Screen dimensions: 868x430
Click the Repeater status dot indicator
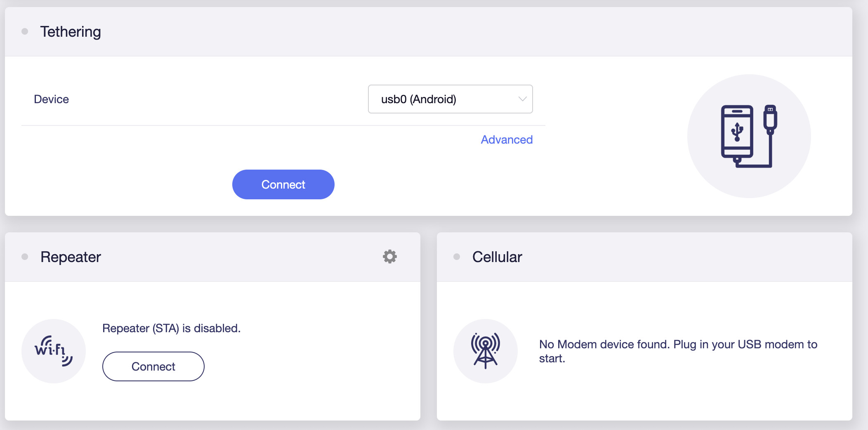(25, 257)
